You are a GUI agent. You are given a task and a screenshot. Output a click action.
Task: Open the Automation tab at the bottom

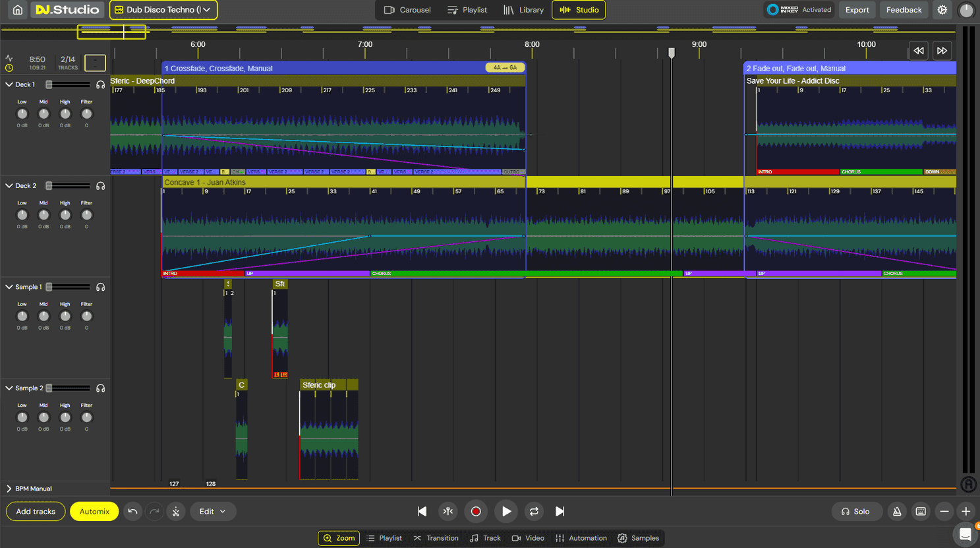[x=581, y=537]
